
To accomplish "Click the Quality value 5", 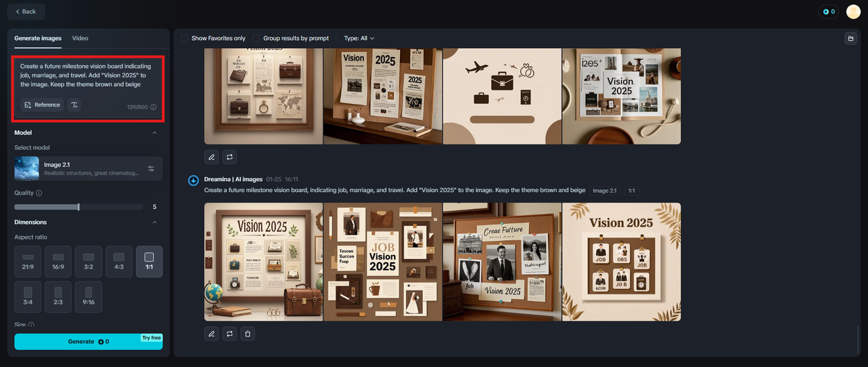I will [x=155, y=207].
